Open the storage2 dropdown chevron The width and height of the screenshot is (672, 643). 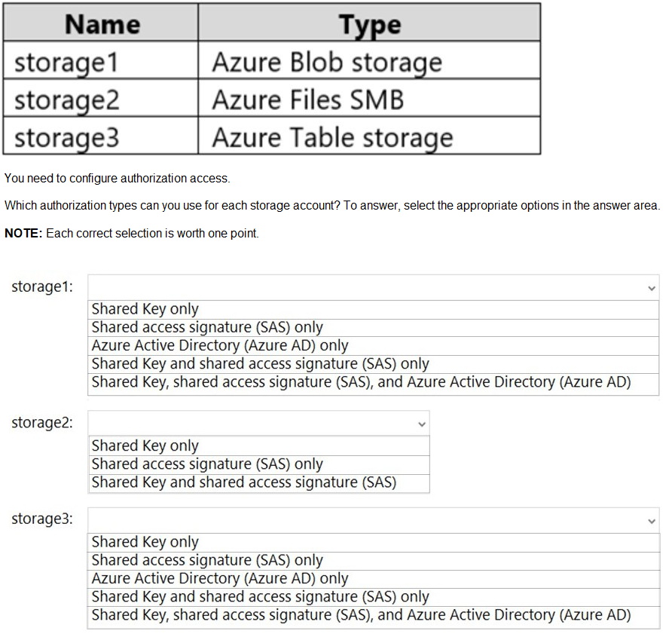click(422, 424)
